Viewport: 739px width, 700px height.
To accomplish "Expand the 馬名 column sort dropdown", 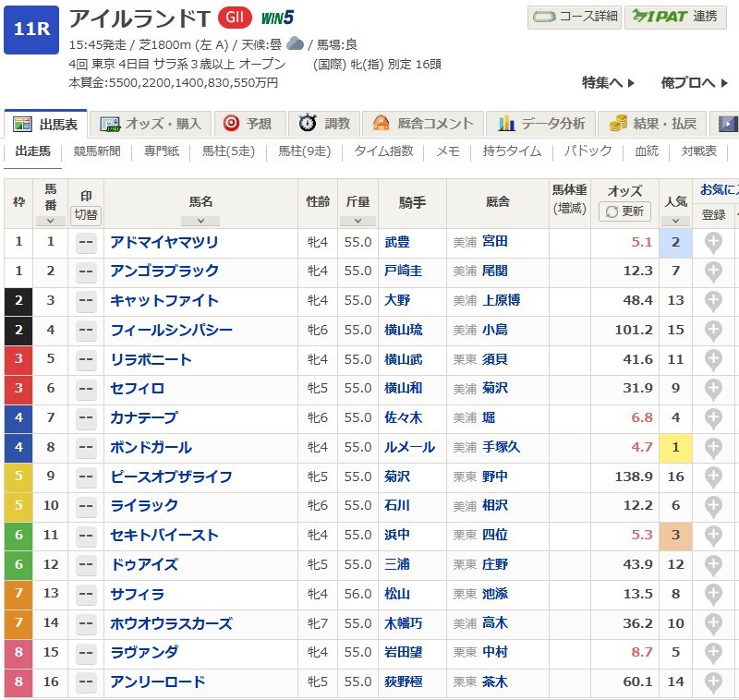I will 200,221.
